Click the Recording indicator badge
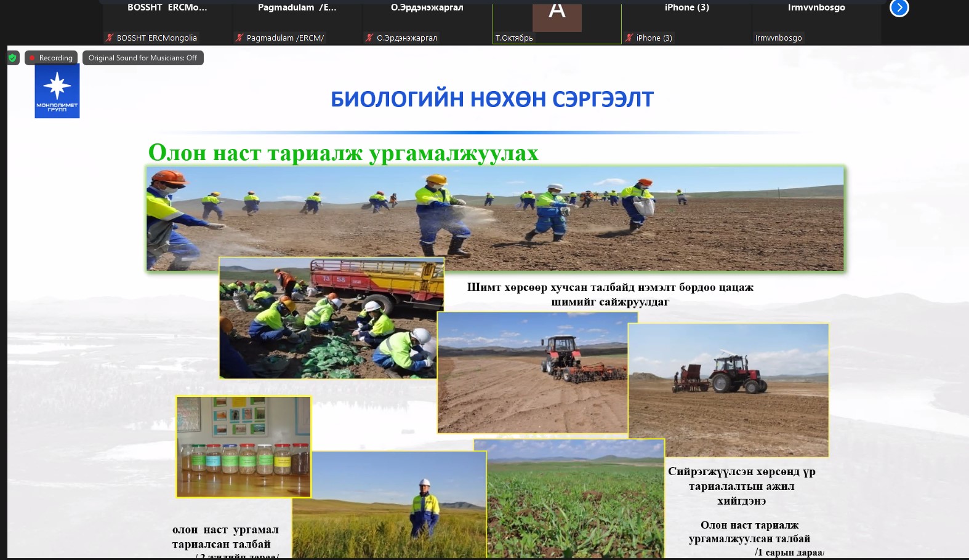The width and height of the screenshot is (969, 560). pos(51,58)
